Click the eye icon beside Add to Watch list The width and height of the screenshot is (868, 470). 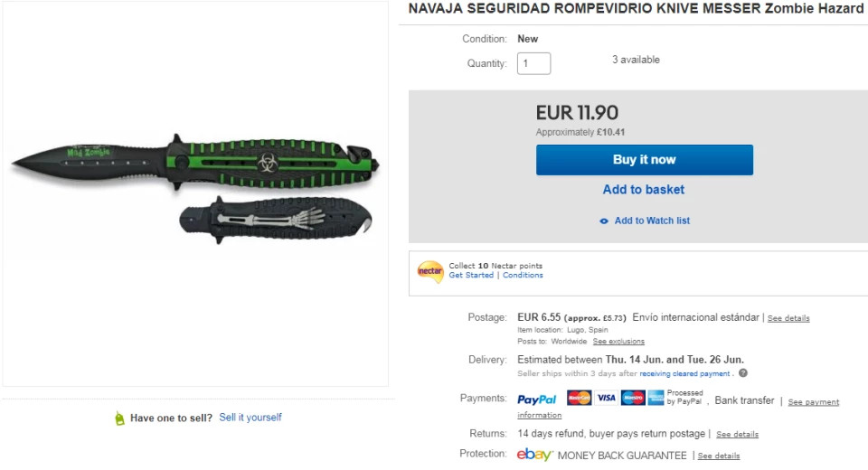pyautogui.click(x=604, y=221)
